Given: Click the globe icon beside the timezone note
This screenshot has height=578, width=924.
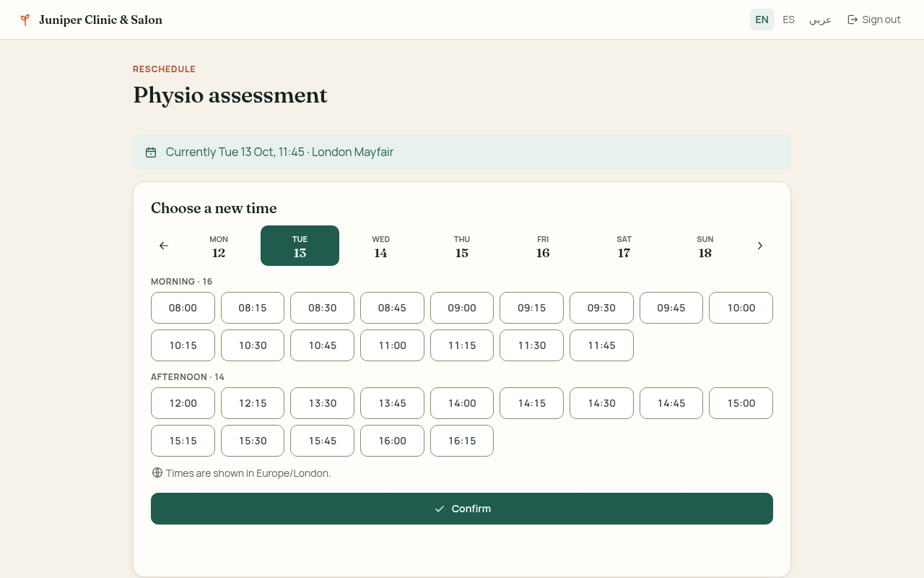Looking at the screenshot, I should tap(157, 473).
